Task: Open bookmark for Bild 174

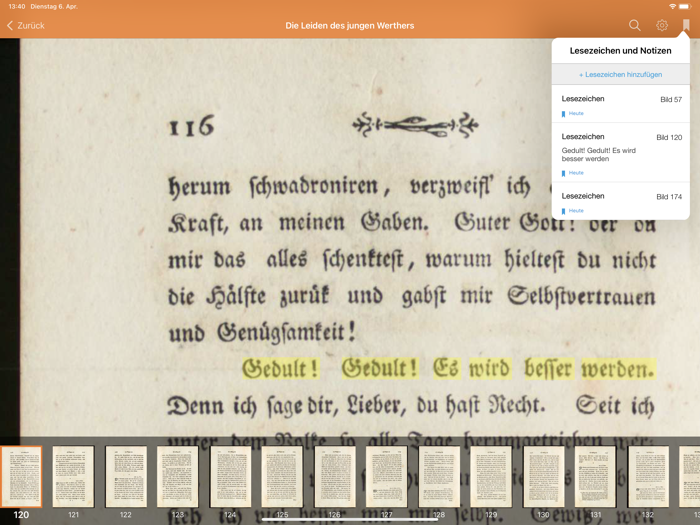Action: 621,201
